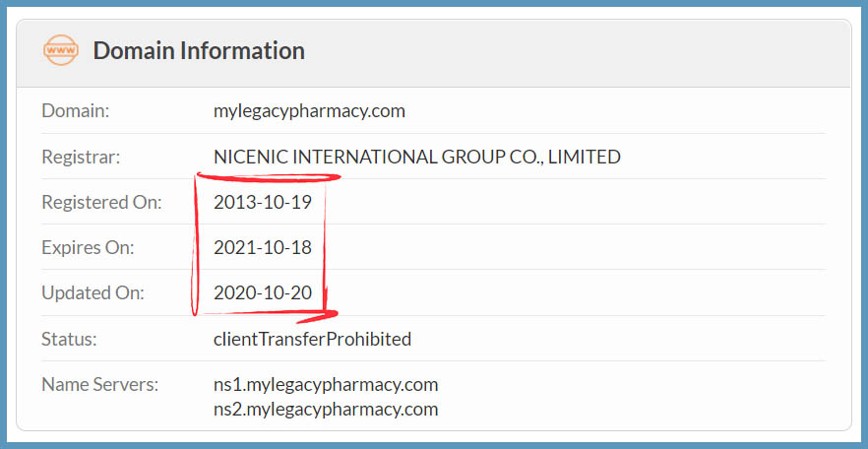Click the mylegacypharmacy.com domain value
The image size is (868, 449).
click(x=309, y=111)
